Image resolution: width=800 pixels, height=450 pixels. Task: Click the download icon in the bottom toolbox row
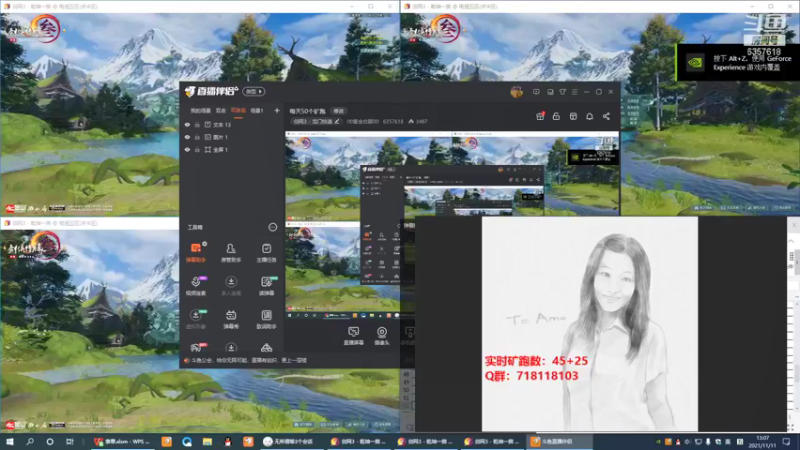click(231, 347)
